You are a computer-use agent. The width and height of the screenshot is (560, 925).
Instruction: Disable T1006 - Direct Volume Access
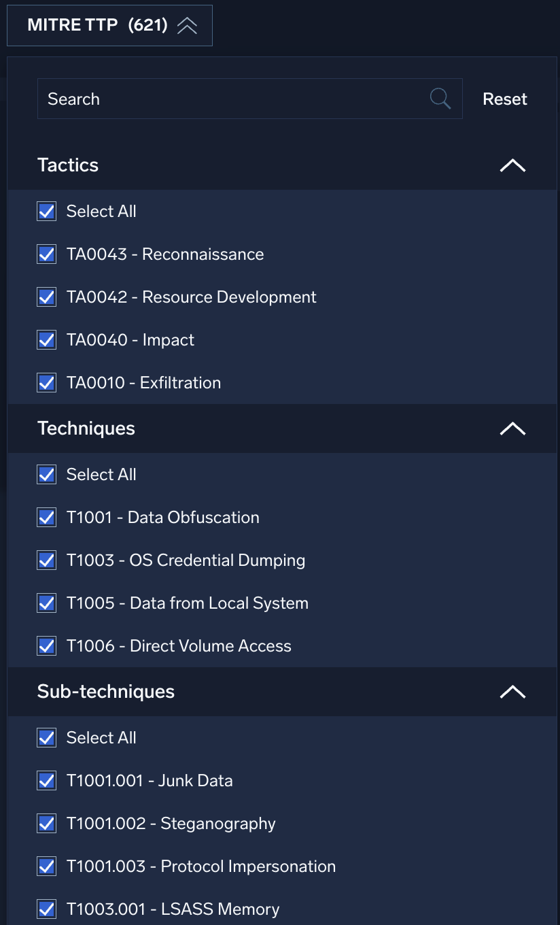pos(47,646)
